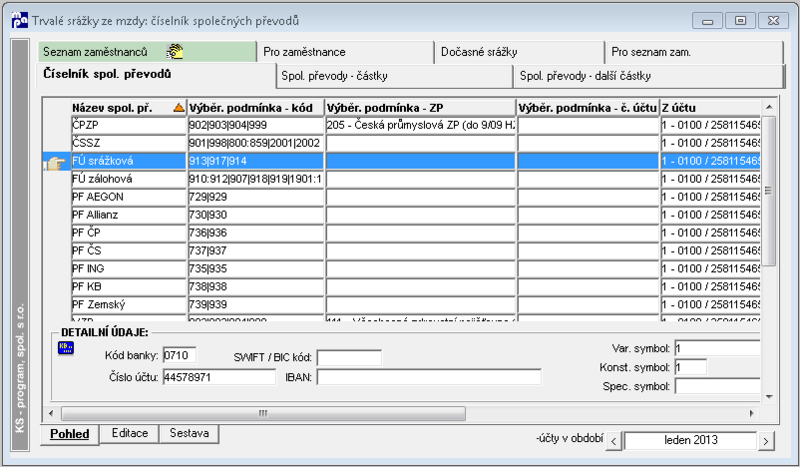Click the horizontal scrollbar left arrow

[51, 413]
